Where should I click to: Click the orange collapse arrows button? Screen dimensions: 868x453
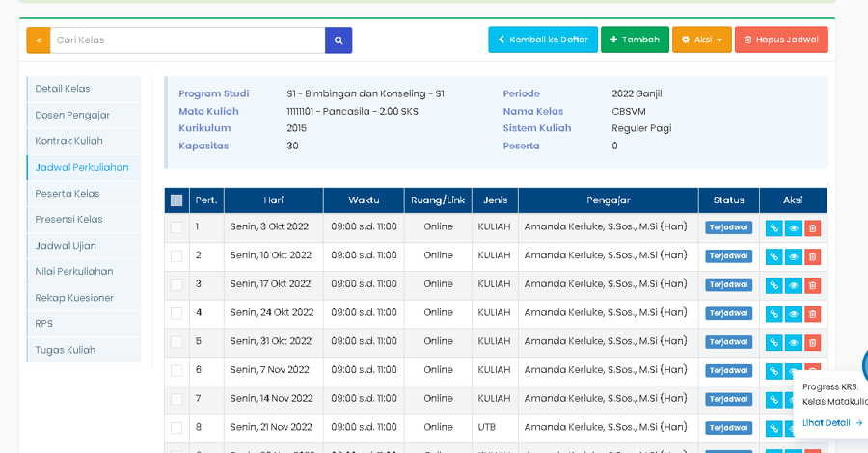pos(39,40)
